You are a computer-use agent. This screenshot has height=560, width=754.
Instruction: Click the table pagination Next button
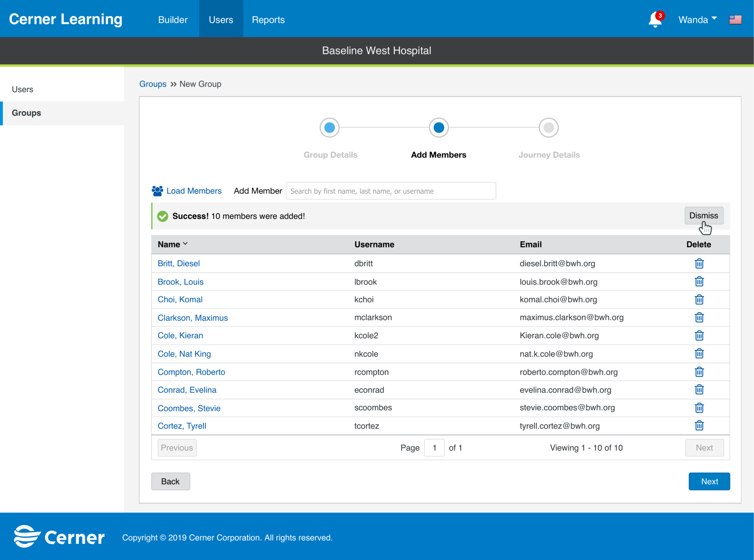point(705,448)
